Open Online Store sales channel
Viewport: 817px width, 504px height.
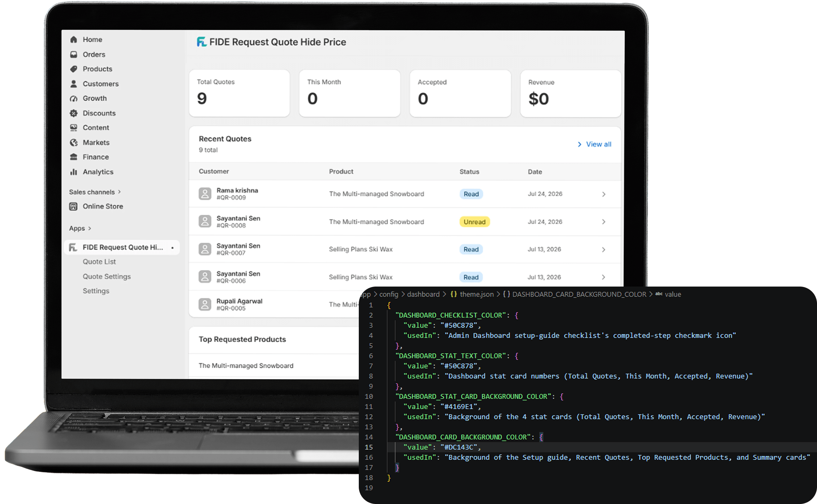coord(103,206)
